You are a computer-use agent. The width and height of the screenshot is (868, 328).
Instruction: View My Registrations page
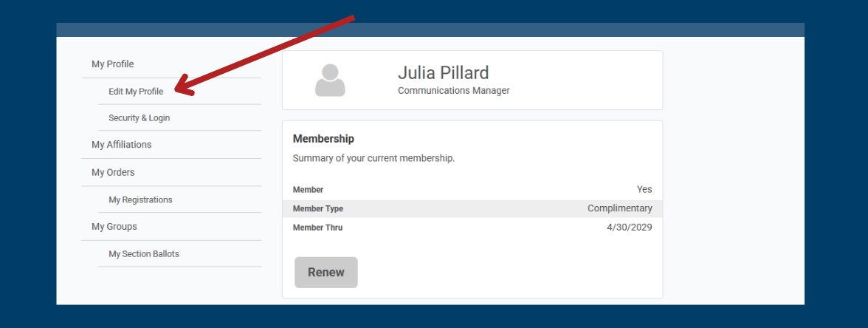click(x=140, y=199)
